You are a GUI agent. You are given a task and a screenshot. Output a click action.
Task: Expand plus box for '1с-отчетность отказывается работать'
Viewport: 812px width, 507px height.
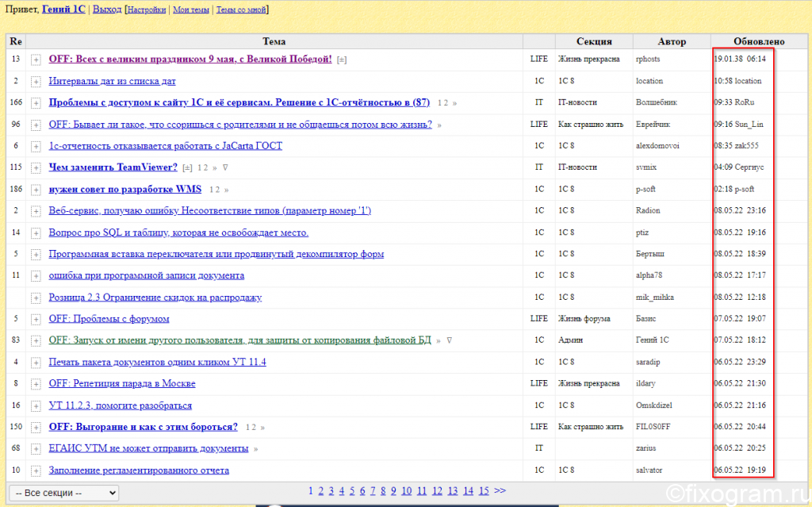coord(36,147)
